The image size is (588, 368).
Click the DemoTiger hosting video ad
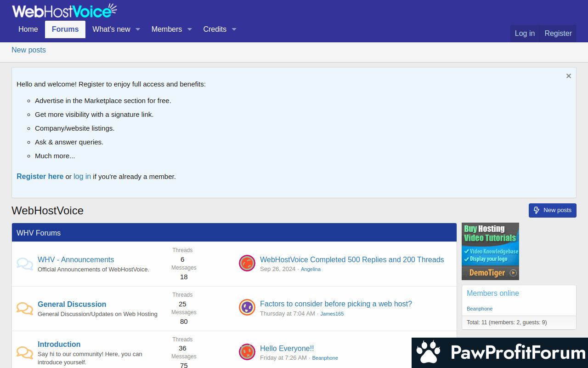coord(490,251)
